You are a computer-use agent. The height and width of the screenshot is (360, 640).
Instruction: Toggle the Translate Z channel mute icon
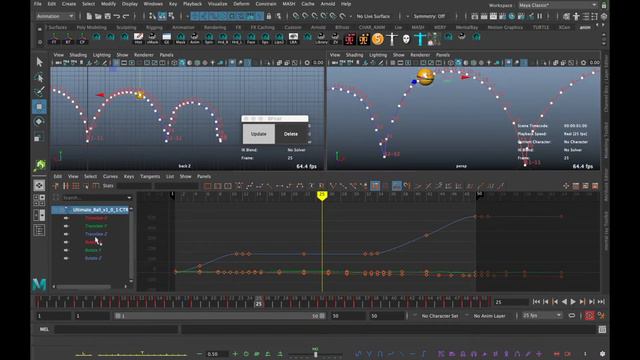pyautogui.click(x=66, y=234)
